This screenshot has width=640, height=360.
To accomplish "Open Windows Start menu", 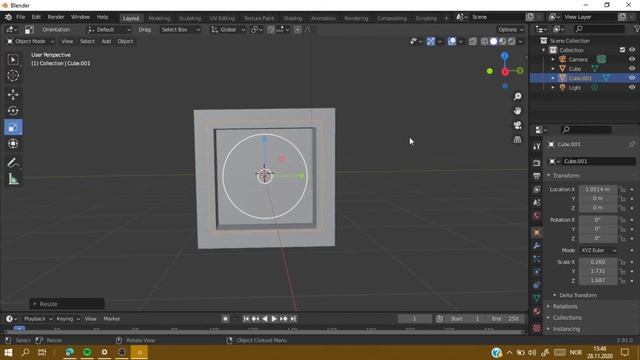I will coord(8,352).
